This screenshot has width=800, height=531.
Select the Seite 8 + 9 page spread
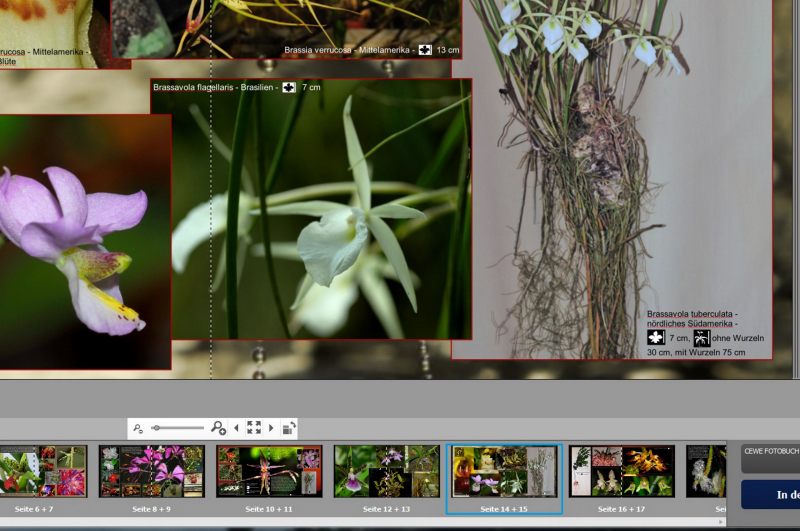click(151, 471)
